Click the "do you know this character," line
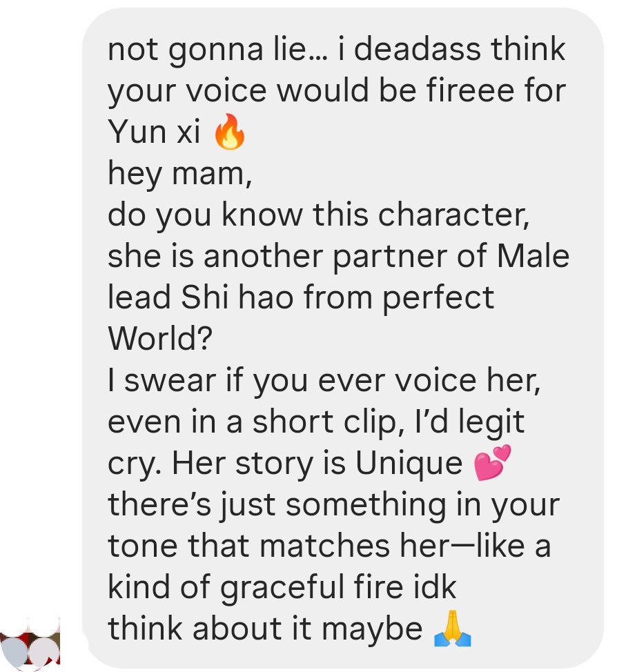Screen dimensions: 617x672 pos(319,215)
